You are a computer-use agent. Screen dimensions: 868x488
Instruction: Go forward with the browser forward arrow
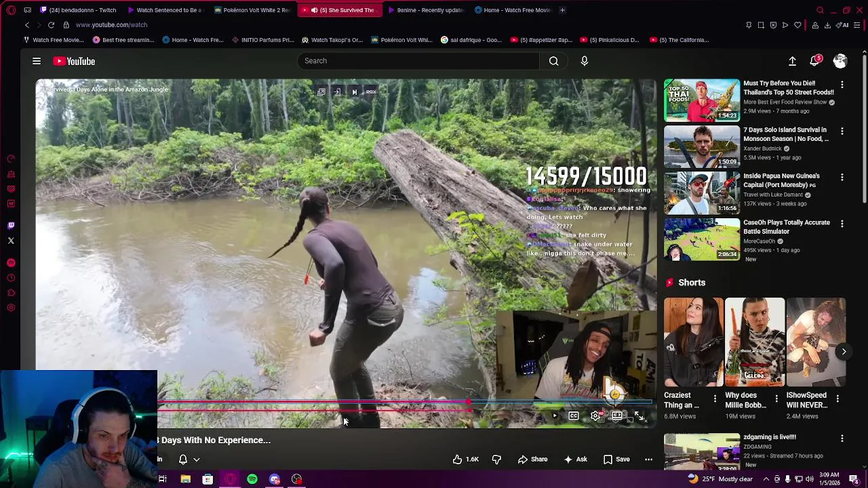pyautogui.click(x=38, y=25)
